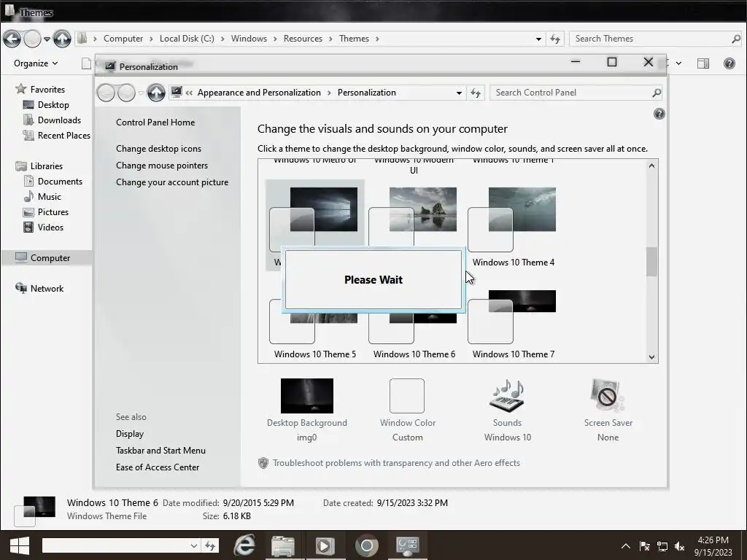
Task: Open Change desktop icons link
Action: (158, 149)
